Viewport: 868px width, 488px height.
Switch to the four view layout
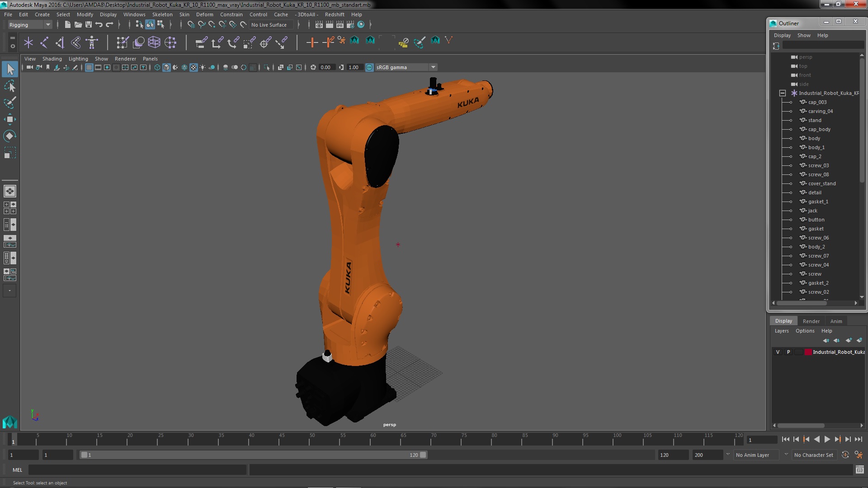pyautogui.click(x=10, y=208)
